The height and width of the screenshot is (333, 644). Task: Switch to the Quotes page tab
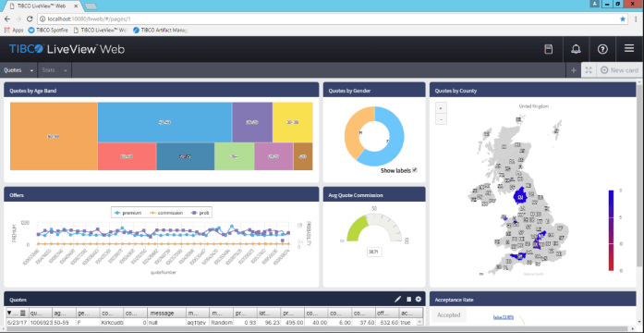13,70
